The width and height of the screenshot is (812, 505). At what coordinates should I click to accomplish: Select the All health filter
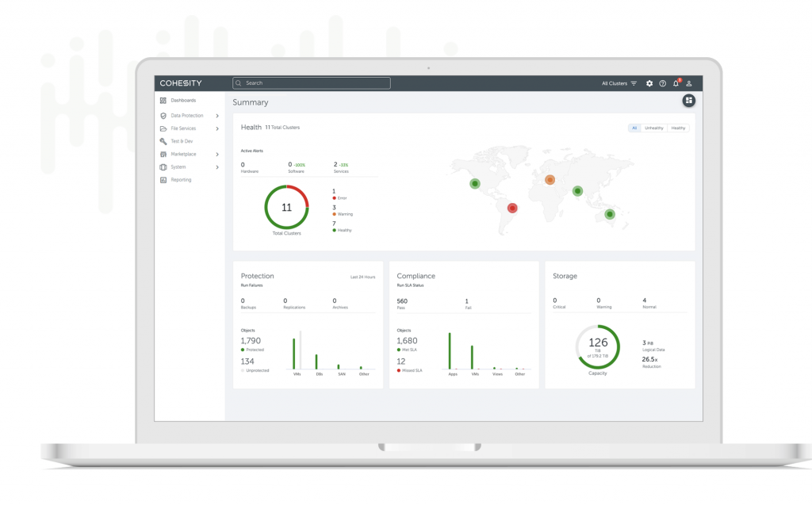[634, 128]
